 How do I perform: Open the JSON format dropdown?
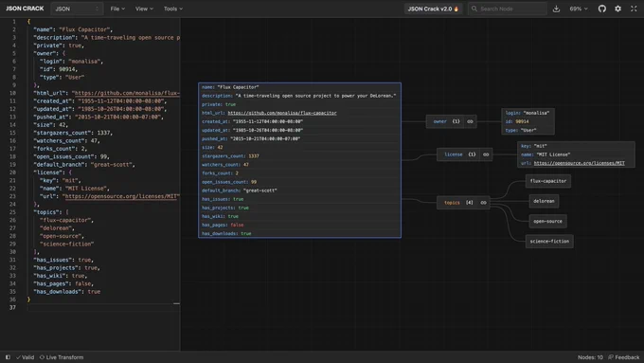click(77, 9)
